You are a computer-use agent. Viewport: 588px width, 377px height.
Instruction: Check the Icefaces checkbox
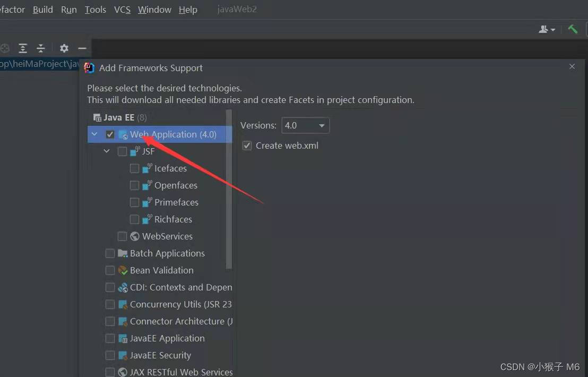point(134,168)
